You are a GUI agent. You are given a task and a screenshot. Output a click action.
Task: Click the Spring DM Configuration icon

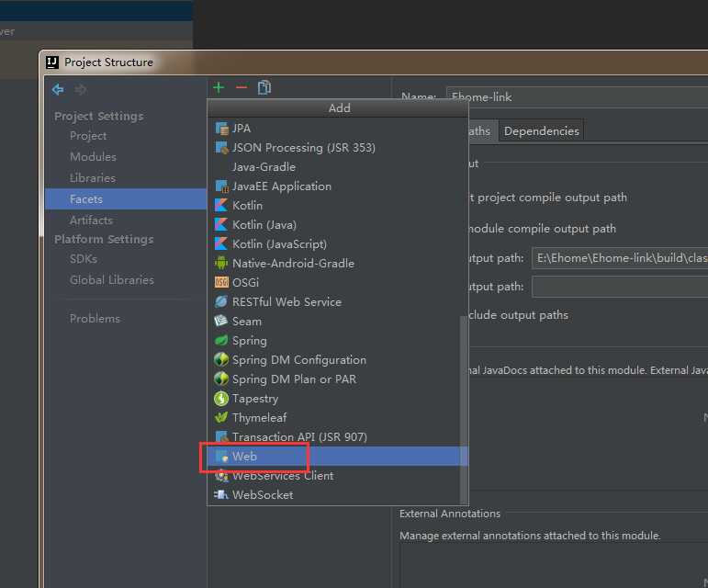point(221,360)
